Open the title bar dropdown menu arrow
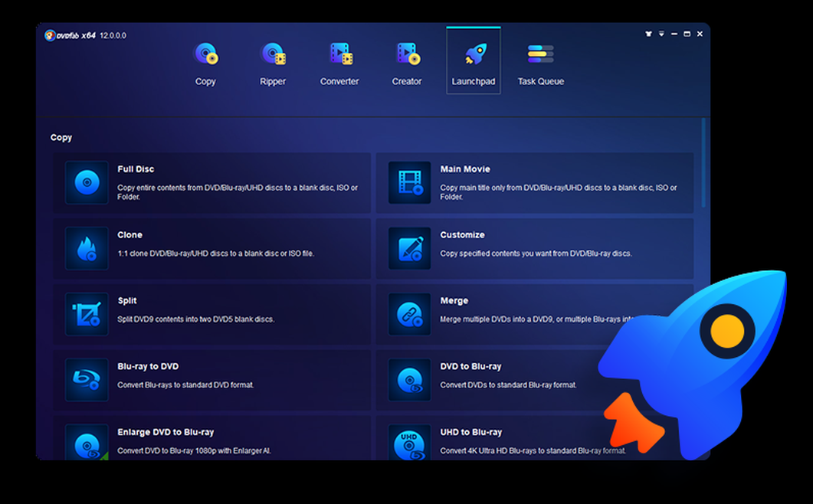813x504 pixels. pos(661,34)
